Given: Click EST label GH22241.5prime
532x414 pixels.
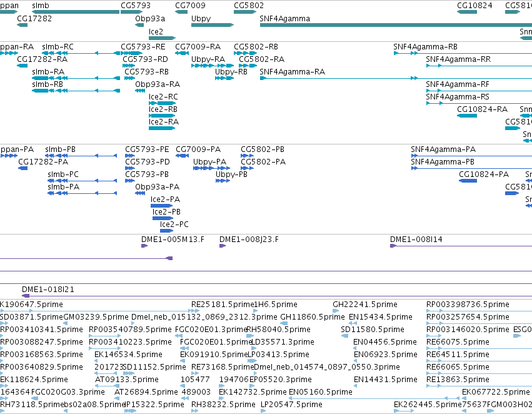Looking at the screenshot, I should [365, 305].
